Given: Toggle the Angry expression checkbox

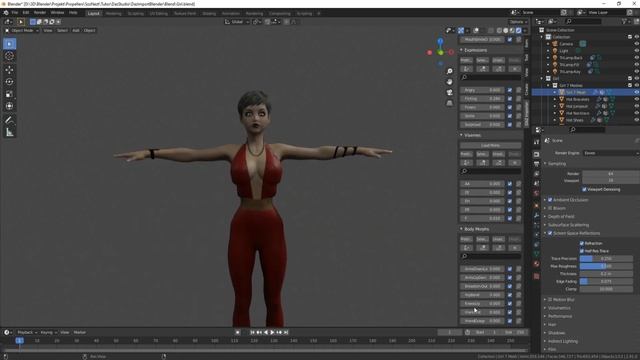Looking at the screenshot, I should pyautogui.click(x=510, y=90).
